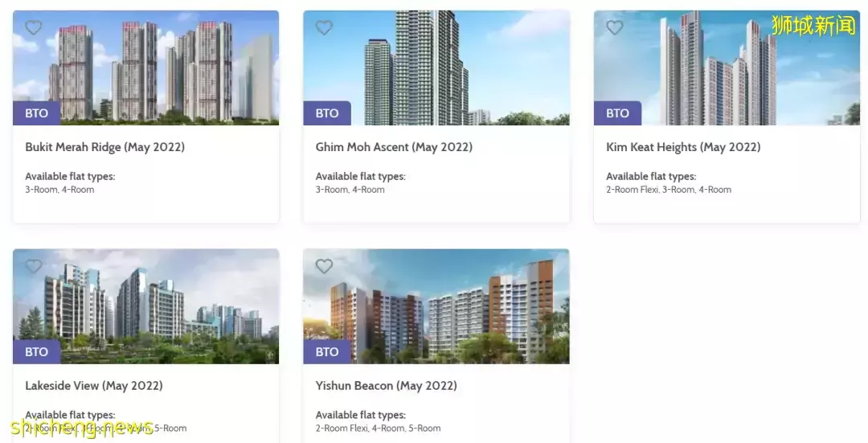This screenshot has width=868, height=443.
Task: Click BTO tag on Yishun Beacon image
Action: click(327, 351)
